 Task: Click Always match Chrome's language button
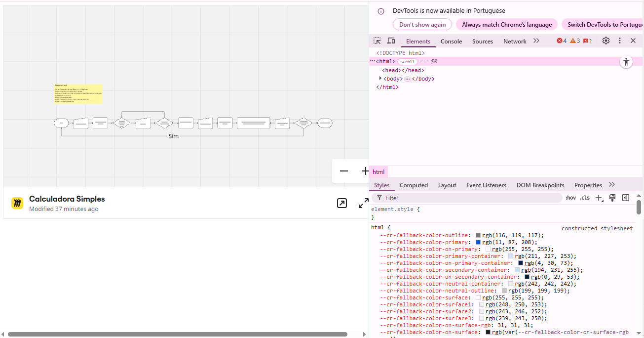pyautogui.click(x=507, y=25)
